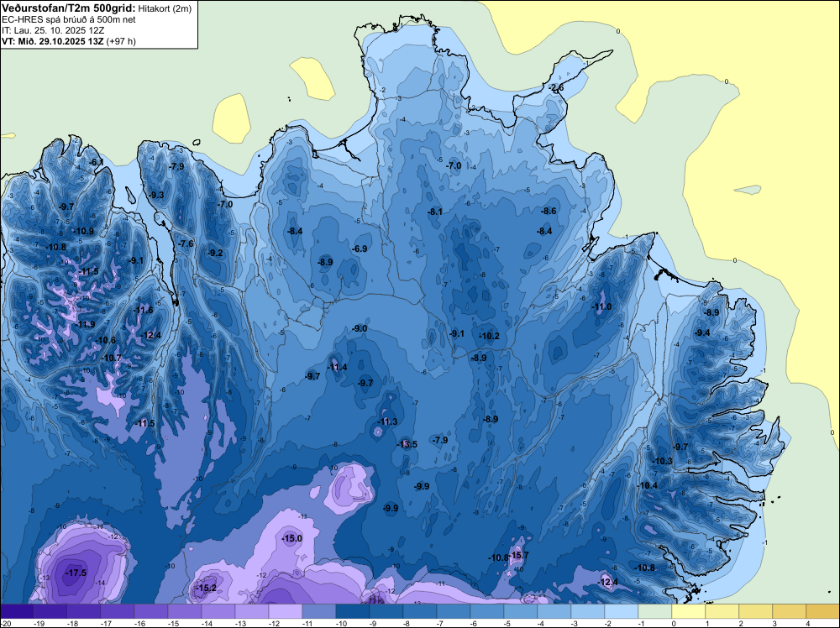
Task: Click the -6.1 temperature label
Action: [x=97, y=162]
